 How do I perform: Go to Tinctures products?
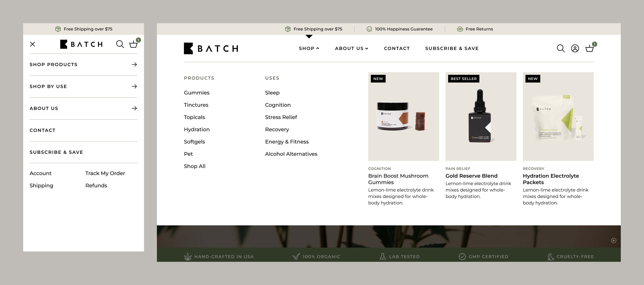point(196,105)
